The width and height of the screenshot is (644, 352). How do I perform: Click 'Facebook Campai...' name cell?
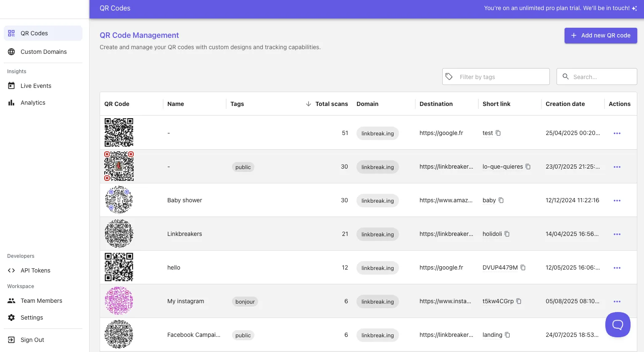(194, 335)
